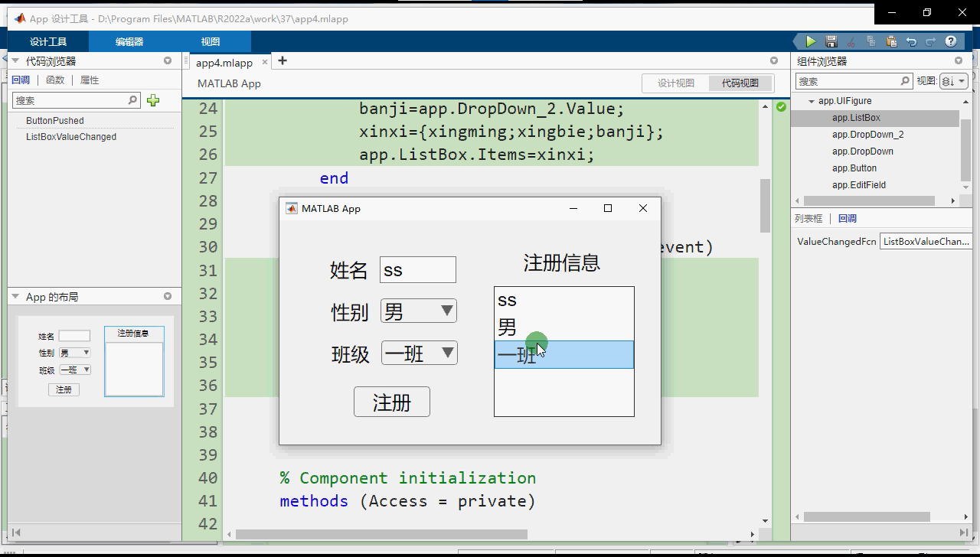Click the copy icon in quick toolbar
The height and width of the screenshot is (557, 980).
871,41
